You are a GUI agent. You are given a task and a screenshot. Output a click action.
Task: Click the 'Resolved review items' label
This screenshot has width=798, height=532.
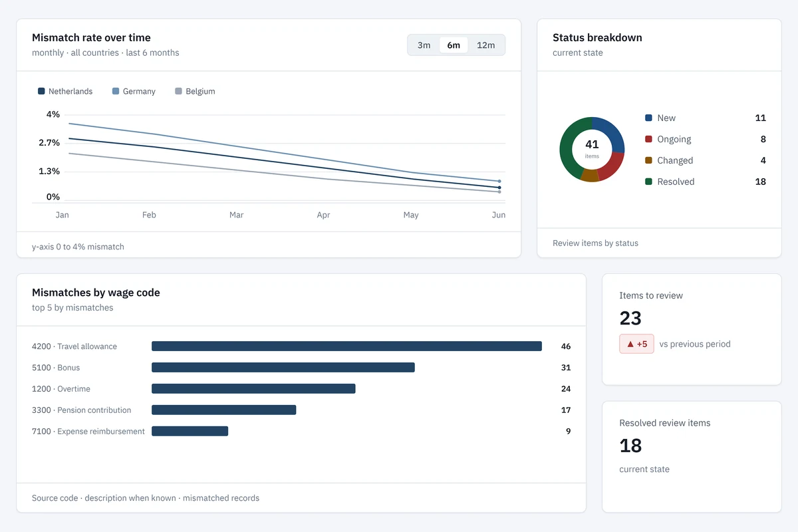665,423
